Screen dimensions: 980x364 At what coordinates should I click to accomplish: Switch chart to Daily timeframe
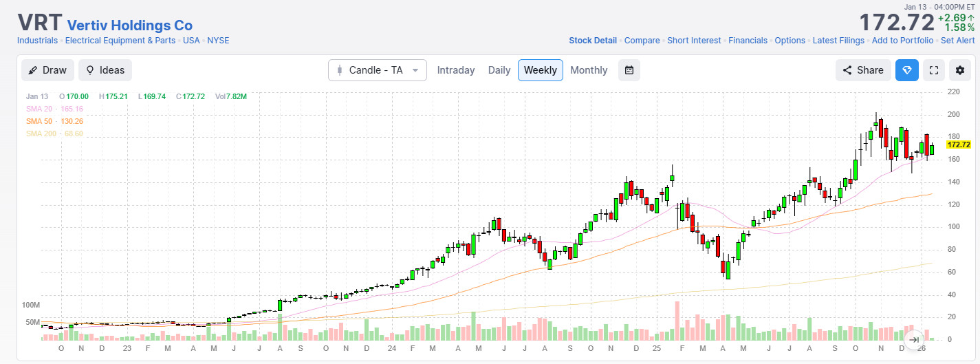pos(499,70)
